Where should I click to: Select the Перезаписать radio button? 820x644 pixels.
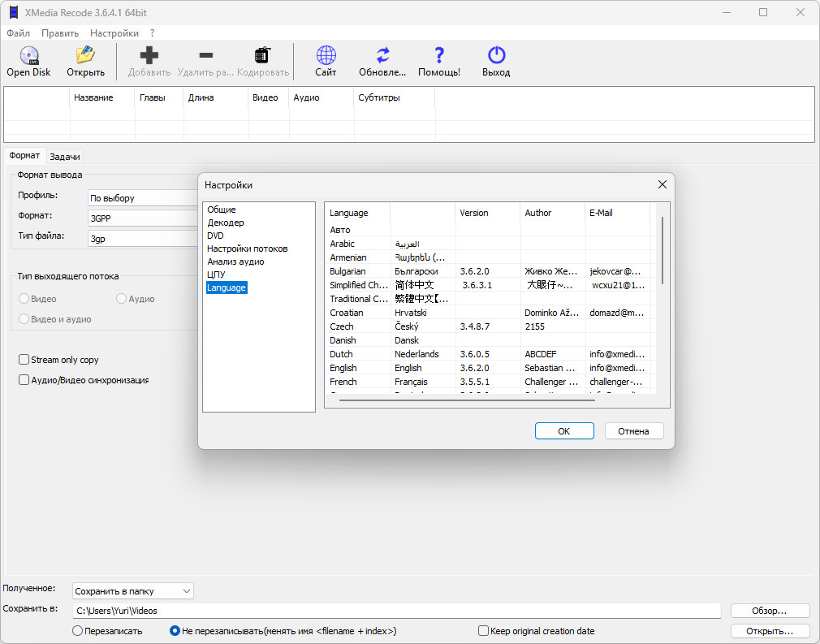click(77, 630)
